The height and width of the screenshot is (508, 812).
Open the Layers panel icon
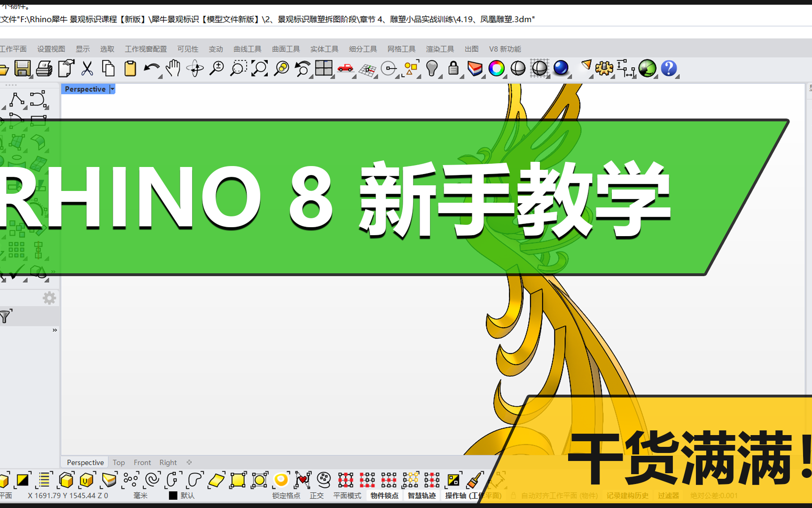pyautogui.click(x=475, y=69)
